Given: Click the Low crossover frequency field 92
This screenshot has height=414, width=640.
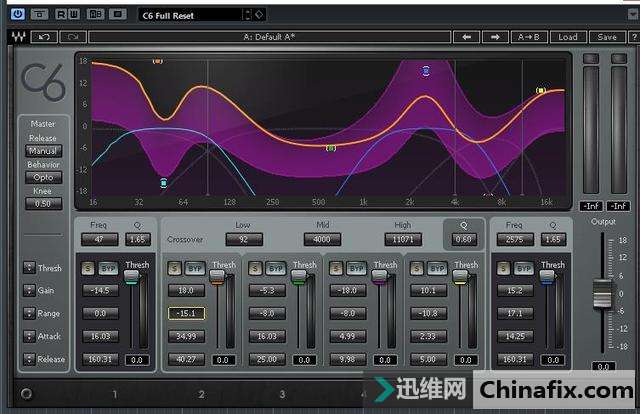Looking at the screenshot, I should coord(243,240).
